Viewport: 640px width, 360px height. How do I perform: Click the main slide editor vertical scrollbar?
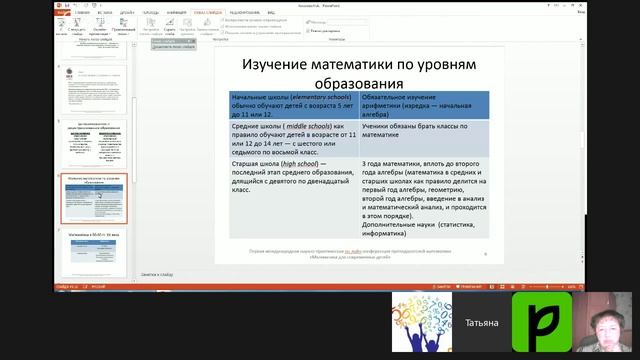point(582,141)
